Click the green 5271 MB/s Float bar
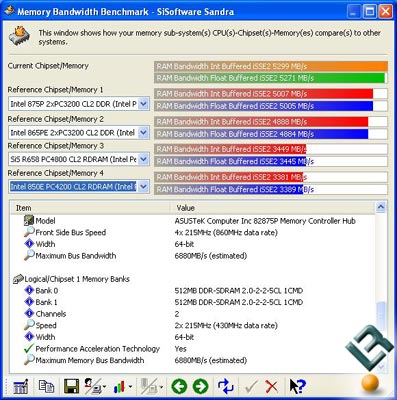The image size is (397, 400). click(x=269, y=78)
